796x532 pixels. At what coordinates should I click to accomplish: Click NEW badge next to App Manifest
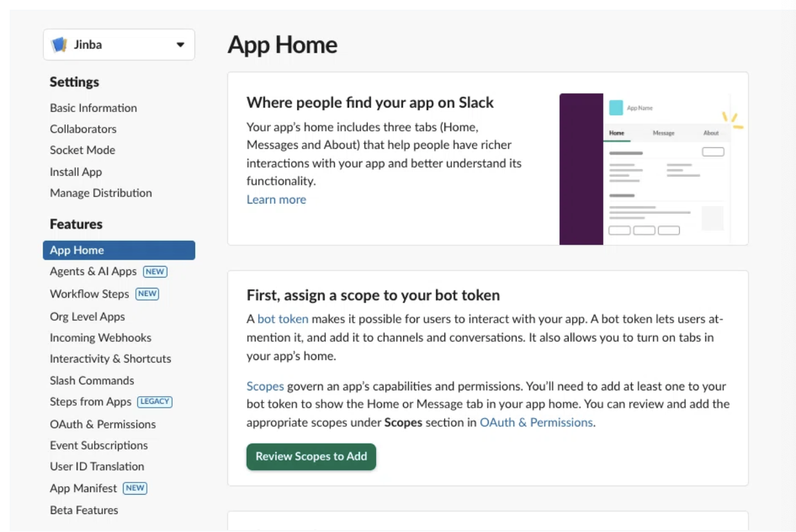click(135, 488)
